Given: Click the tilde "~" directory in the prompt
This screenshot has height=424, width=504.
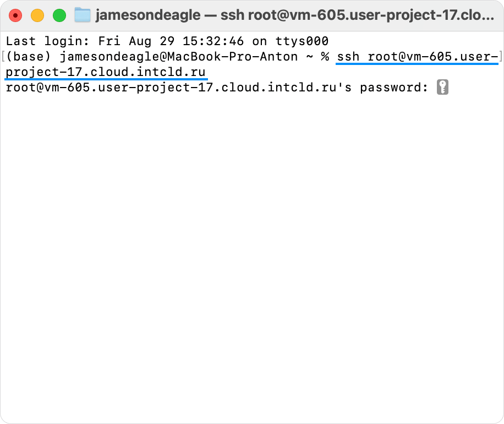Looking at the screenshot, I should coord(309,56).
